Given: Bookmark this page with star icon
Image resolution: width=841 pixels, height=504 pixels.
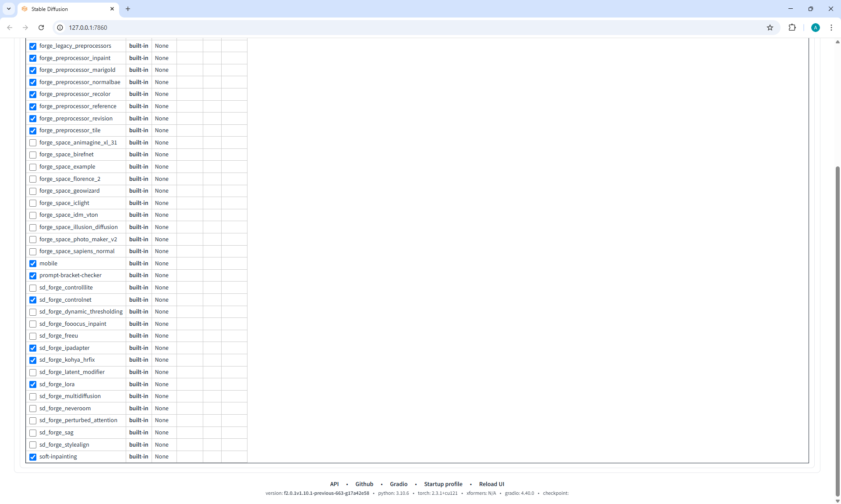Looking at the screenshot, I should pos(770,28).
